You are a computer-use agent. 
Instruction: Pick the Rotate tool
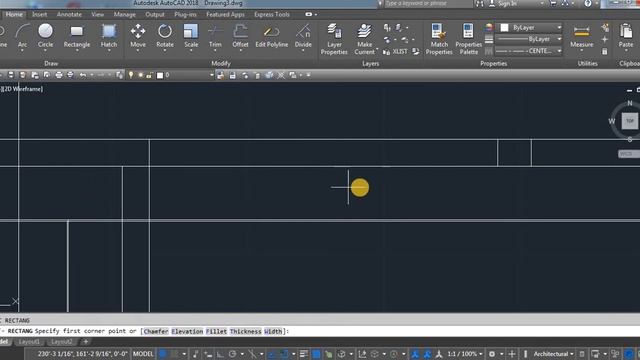point(165,37)
